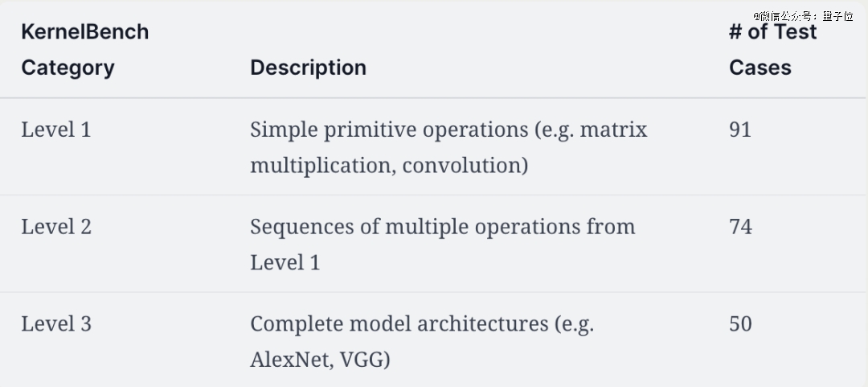Click the # of Test Cases header
868x387 pixels.
pos(772,49)
